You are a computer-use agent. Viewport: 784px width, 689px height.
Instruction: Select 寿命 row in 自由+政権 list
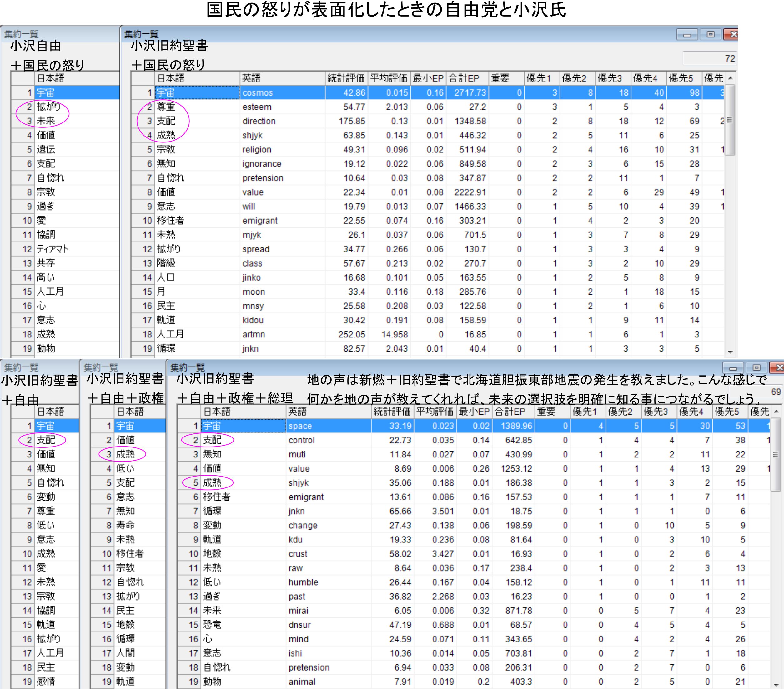tap(125, 525)
